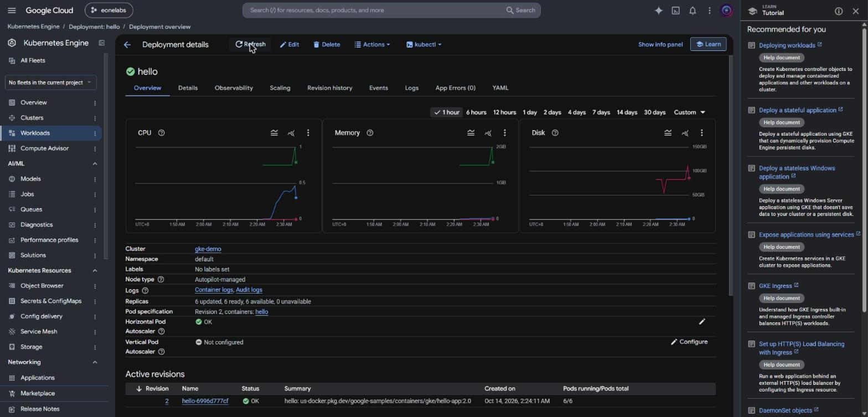This screenshot has height=417, width=868.
Task: Explore the Memory chart data in Metrics Explorer
Action: pos(488,133)
